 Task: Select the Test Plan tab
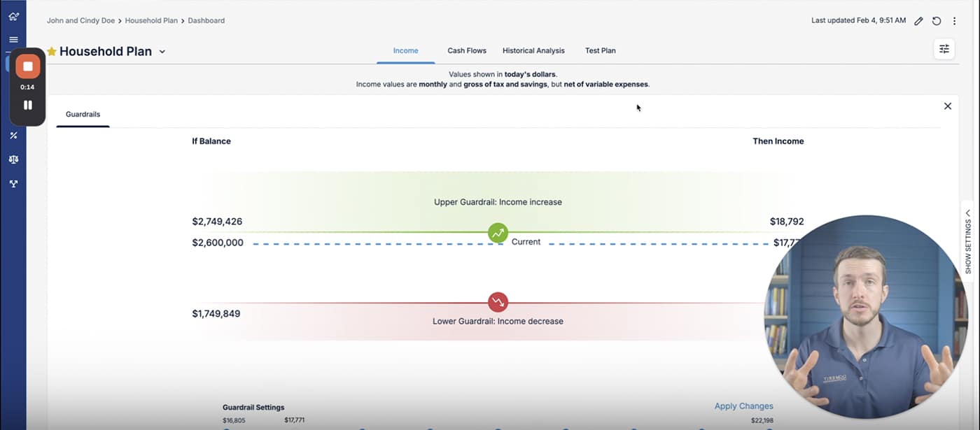click(600, 50)
